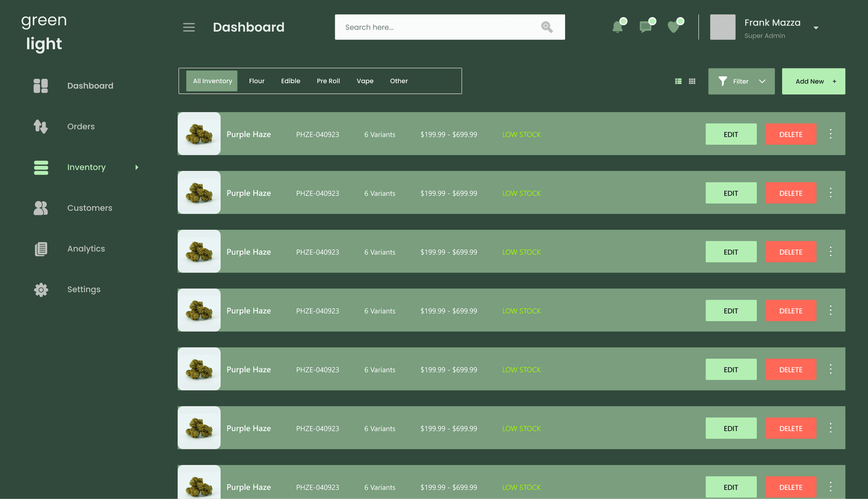This screenshot has height=499, width=868.
Task: Switch to list view layout
Action: (x=678, y=81)
